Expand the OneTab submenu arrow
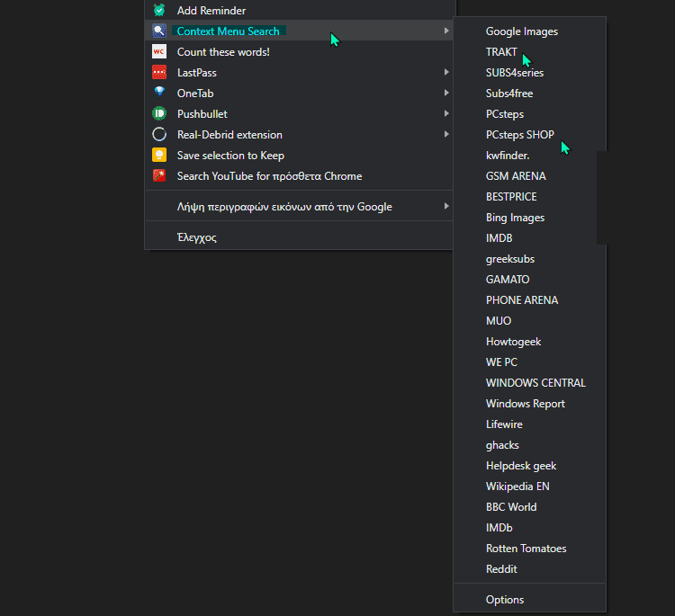 (446, 93)
